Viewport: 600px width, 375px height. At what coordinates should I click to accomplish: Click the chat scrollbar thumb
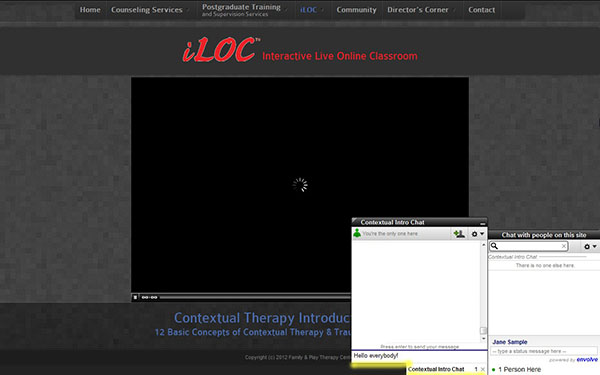click(x=483, y=331)
